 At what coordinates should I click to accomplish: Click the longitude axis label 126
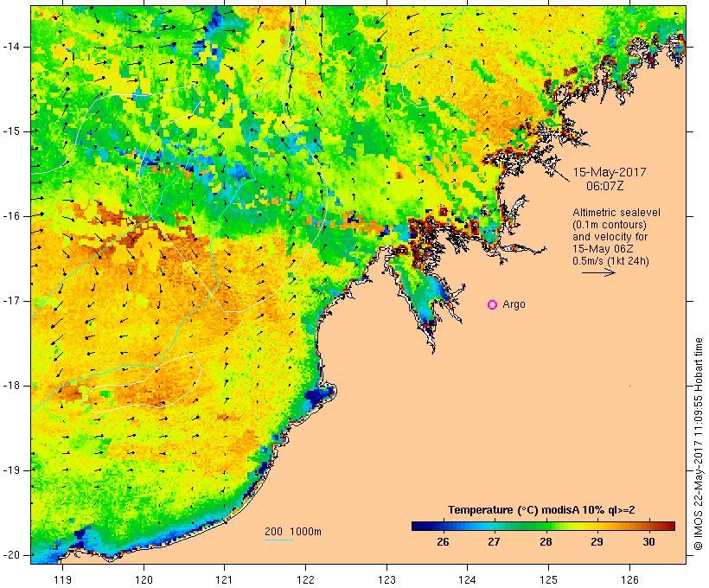point(629,580)
